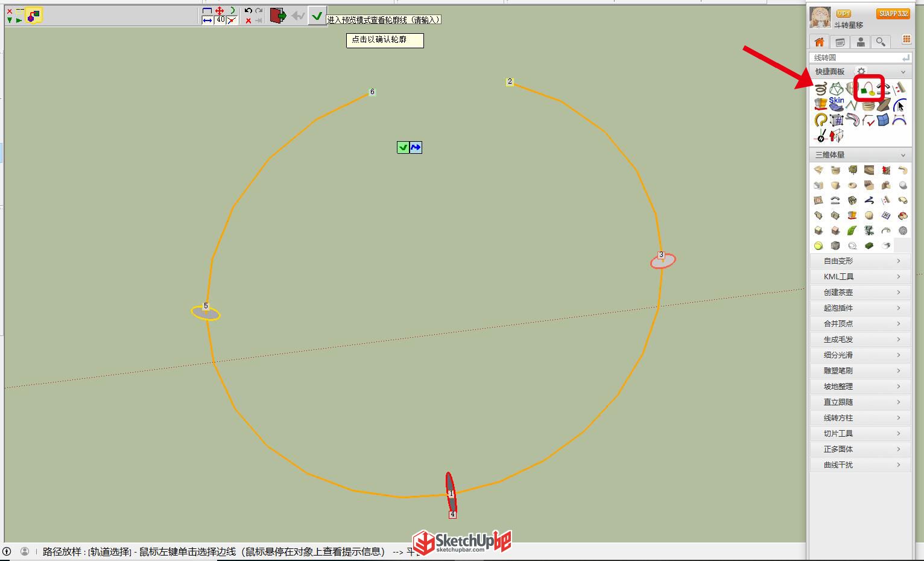The height and width of the screenshot is (561, 924).
Task: Click the red door exit tool icon
Action: coord(278,16)
